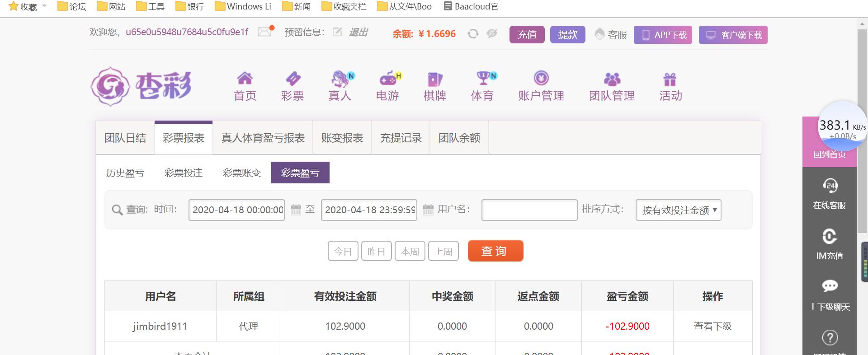Click the 客户端下载 button
Viewport: 868px width, 355px height.
tap(733, 35)
